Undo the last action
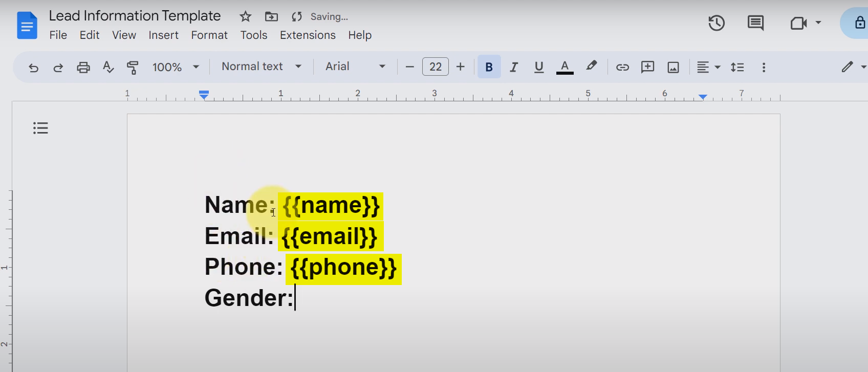This screenshot has width=868, height=372. [x=33, y=67]
